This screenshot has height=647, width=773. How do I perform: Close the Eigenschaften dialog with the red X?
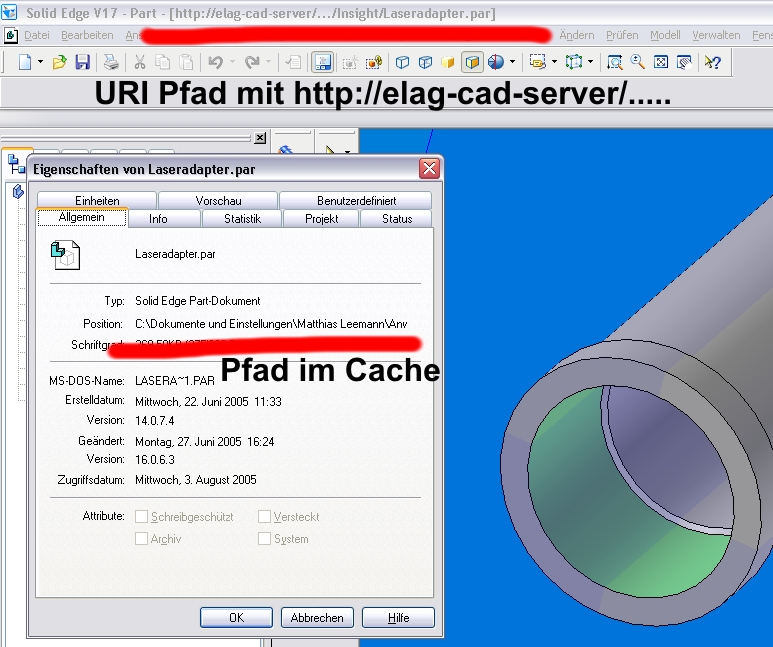click(x=429, y=169)
